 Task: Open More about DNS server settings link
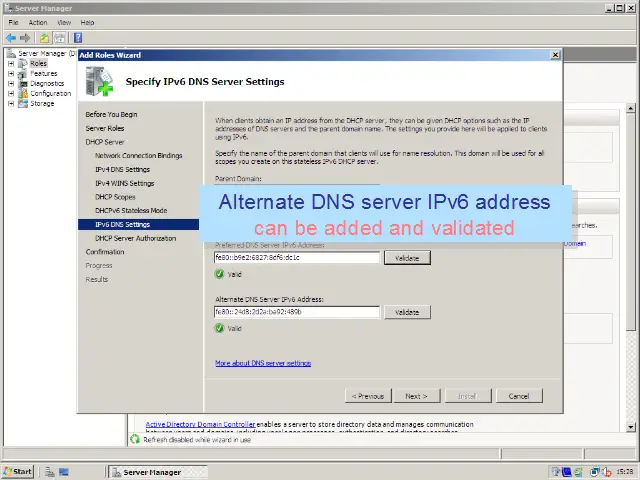pos(263,363)
